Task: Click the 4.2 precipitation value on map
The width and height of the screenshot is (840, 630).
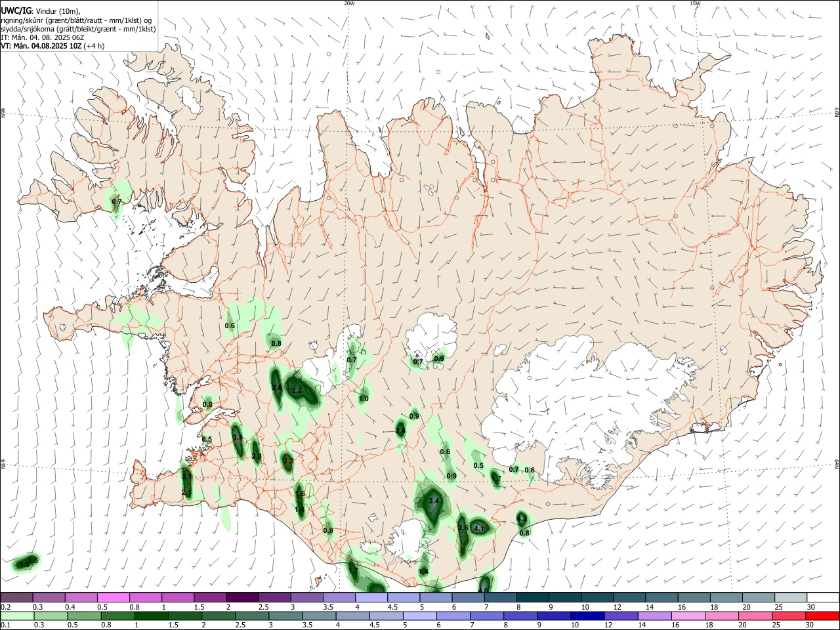Action: pos(522,519)
